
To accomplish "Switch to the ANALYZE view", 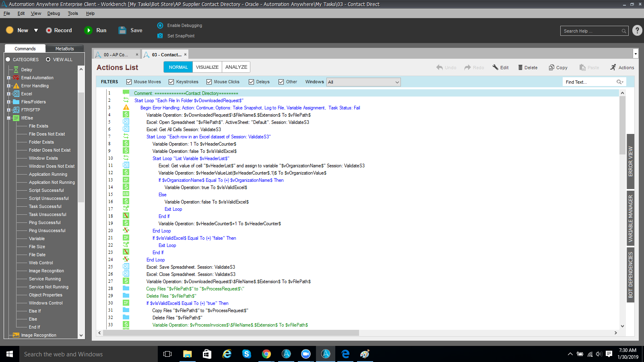I will click(236, 67).
